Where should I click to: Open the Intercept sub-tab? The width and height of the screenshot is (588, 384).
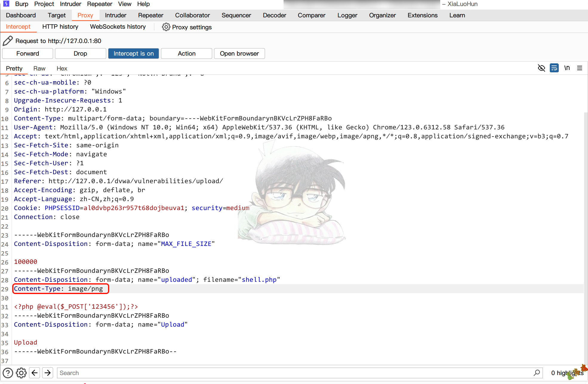[x=18, y=27]
